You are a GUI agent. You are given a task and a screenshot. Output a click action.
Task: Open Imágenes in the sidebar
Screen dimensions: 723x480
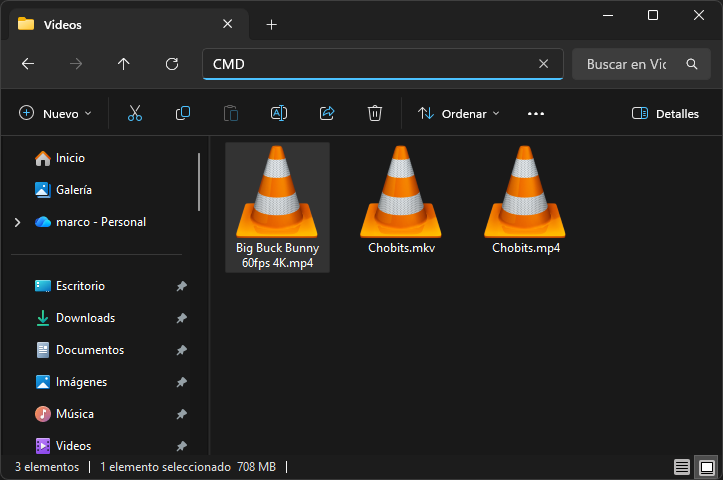pos(71,382)
